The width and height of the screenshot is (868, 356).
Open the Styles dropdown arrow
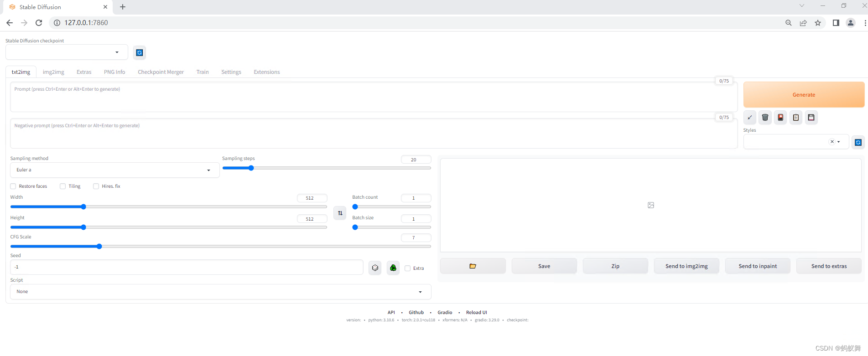click(839, 142)
